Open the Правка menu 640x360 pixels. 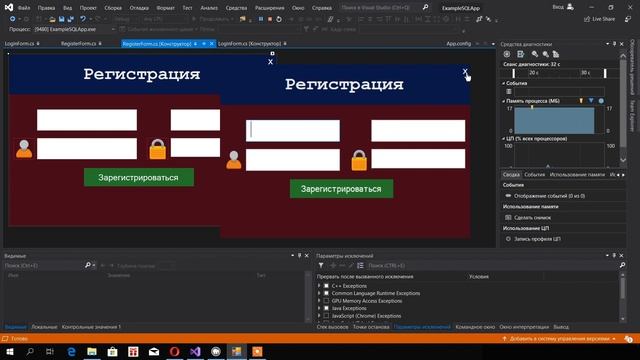(x=46, y=8)
